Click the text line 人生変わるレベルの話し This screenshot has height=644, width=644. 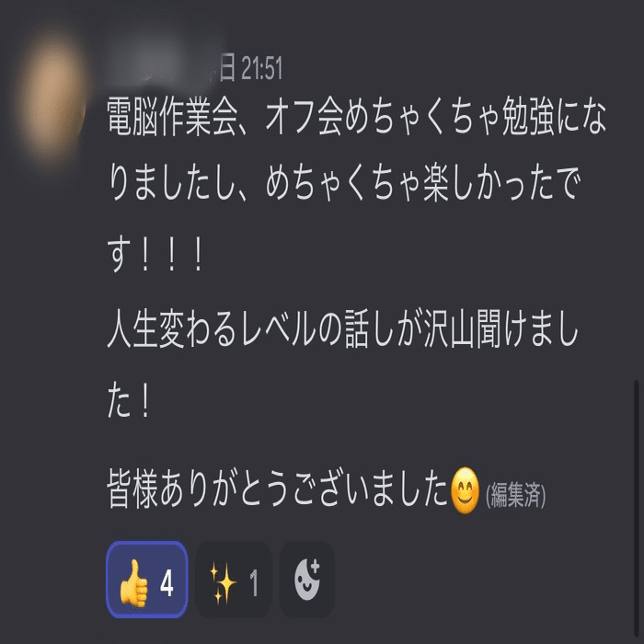(x=343, y=329)
